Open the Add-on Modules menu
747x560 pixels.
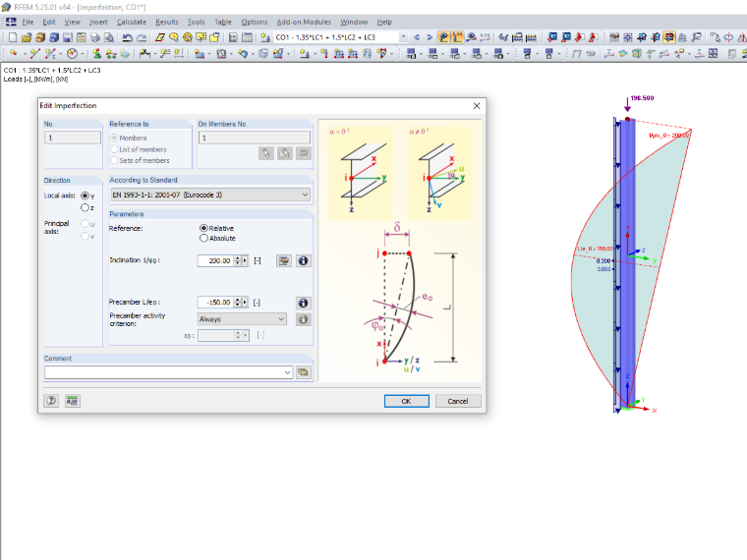click(304, 22)
